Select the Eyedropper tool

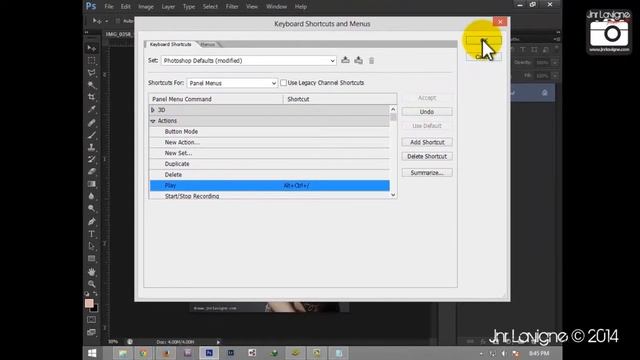[x=92, y=109]
